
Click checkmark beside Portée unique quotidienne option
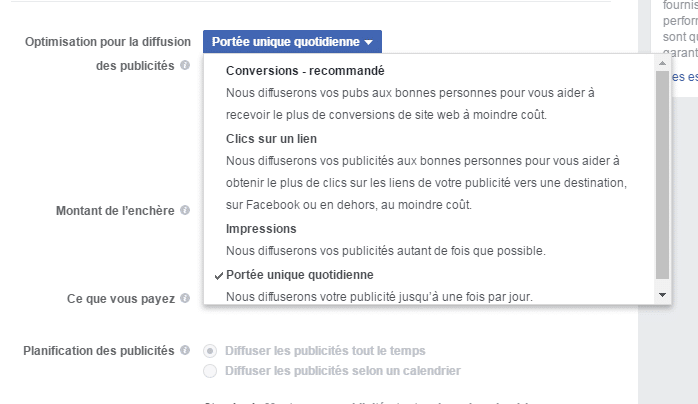(218, 275)
